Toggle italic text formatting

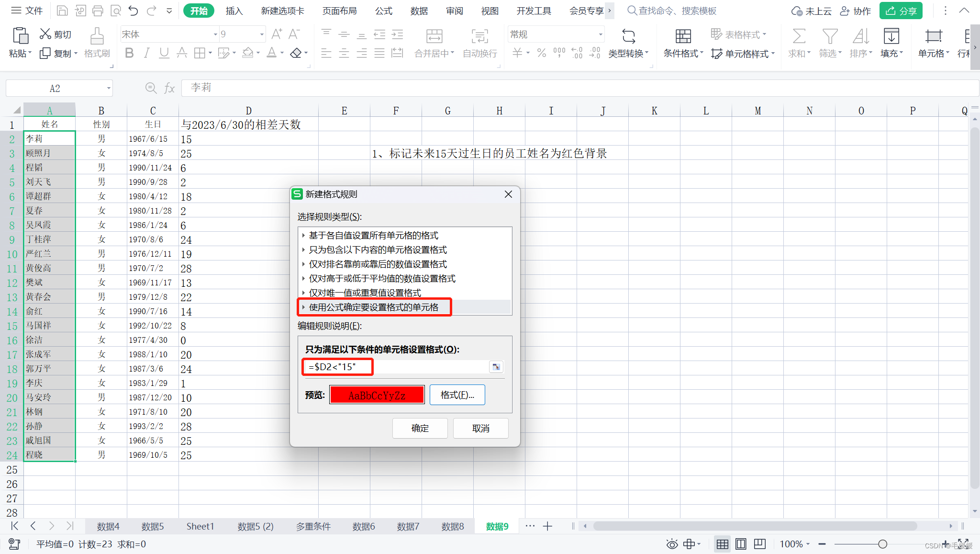click(147, 53)
